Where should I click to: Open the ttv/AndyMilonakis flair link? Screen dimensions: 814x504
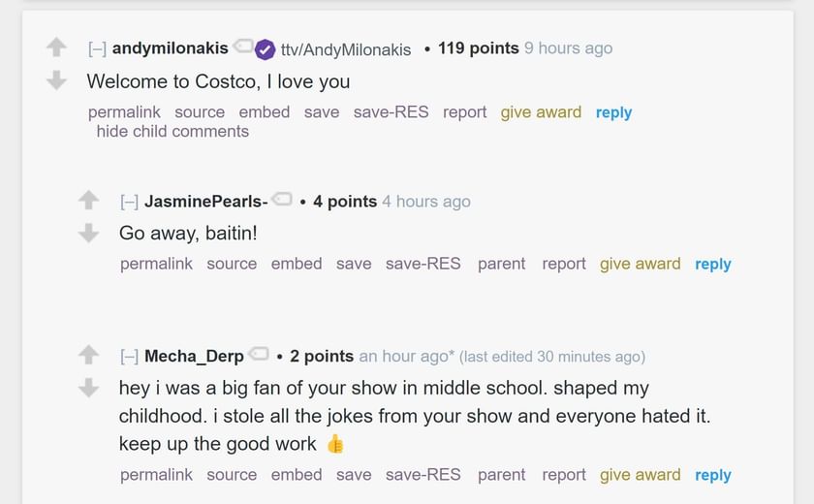point(346,49)
